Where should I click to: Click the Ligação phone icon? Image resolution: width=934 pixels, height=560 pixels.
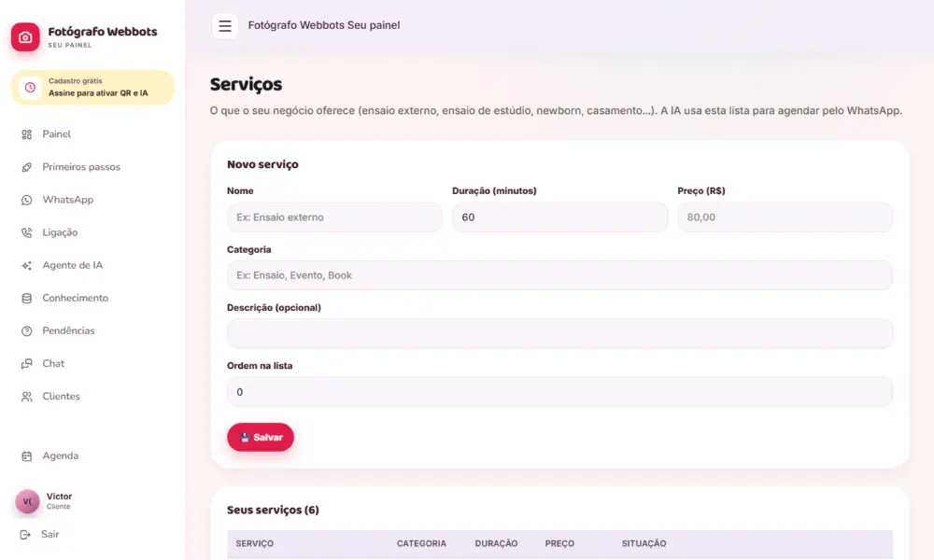tap(27, 232)
